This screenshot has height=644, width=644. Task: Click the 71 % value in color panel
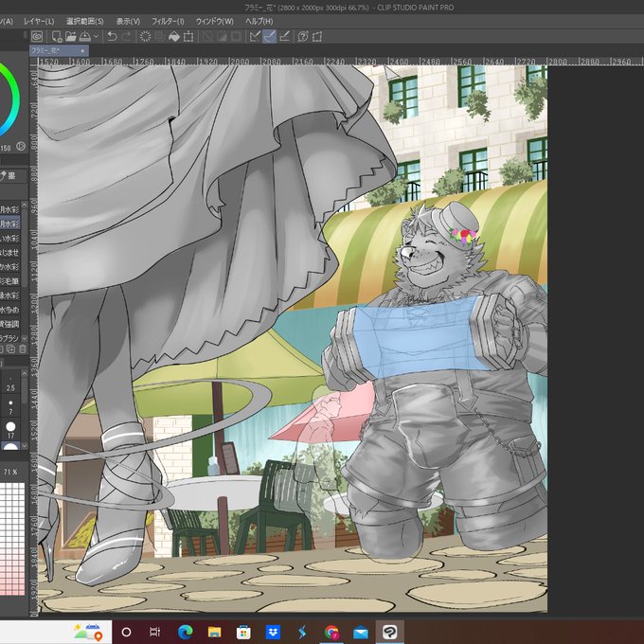(x=10, y=472)
